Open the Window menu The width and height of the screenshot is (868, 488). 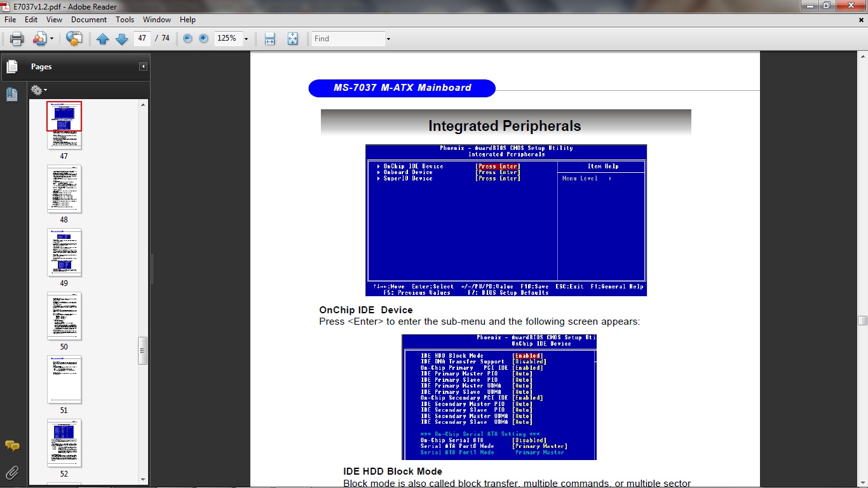(x=157, y=20)
